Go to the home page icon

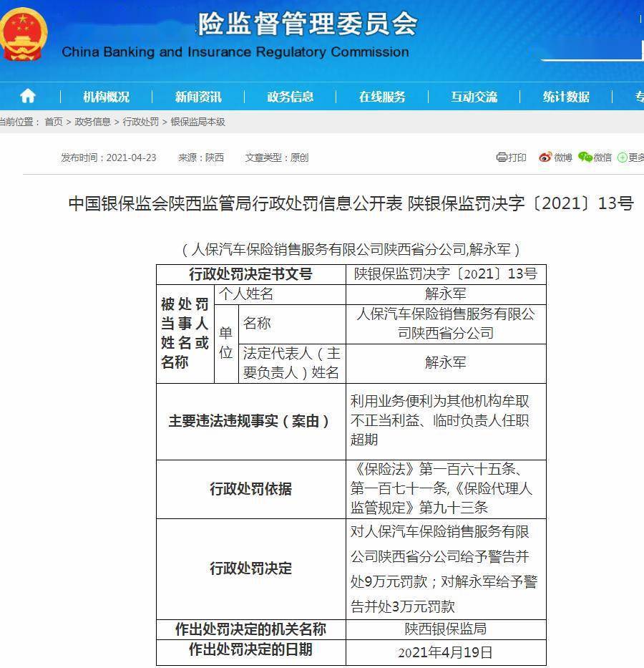(x=28, y=96)
